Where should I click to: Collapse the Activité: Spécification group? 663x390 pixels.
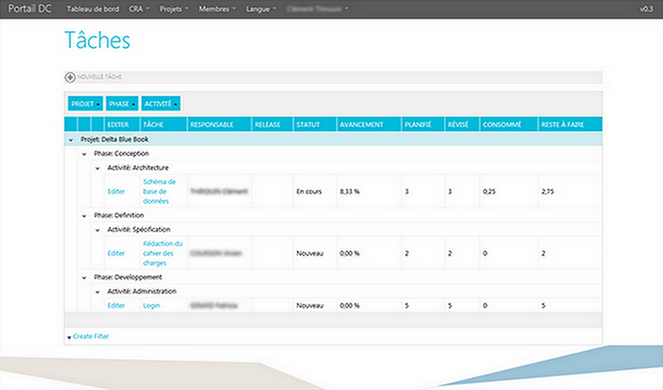point(98,230)
